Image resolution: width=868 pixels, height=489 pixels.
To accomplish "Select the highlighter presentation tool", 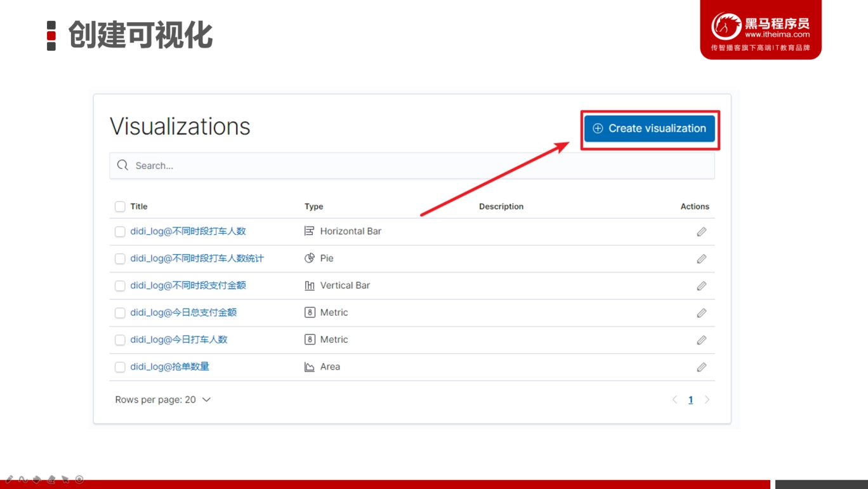I will (37, 479).
